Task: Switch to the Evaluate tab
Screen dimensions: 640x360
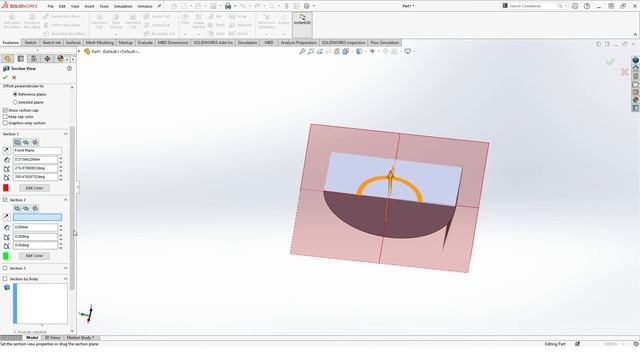Action: click(x=145, y=43)
